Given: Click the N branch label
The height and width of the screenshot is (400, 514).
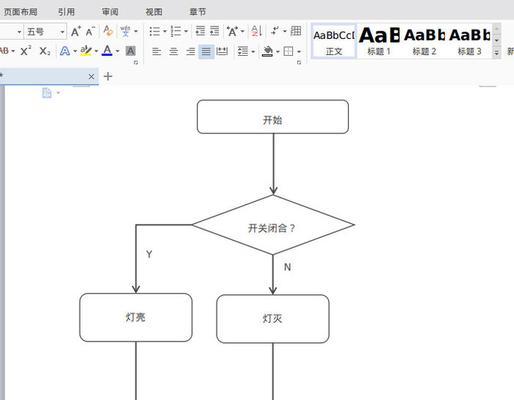Looking at the screenshot, I should coord(287,267).
